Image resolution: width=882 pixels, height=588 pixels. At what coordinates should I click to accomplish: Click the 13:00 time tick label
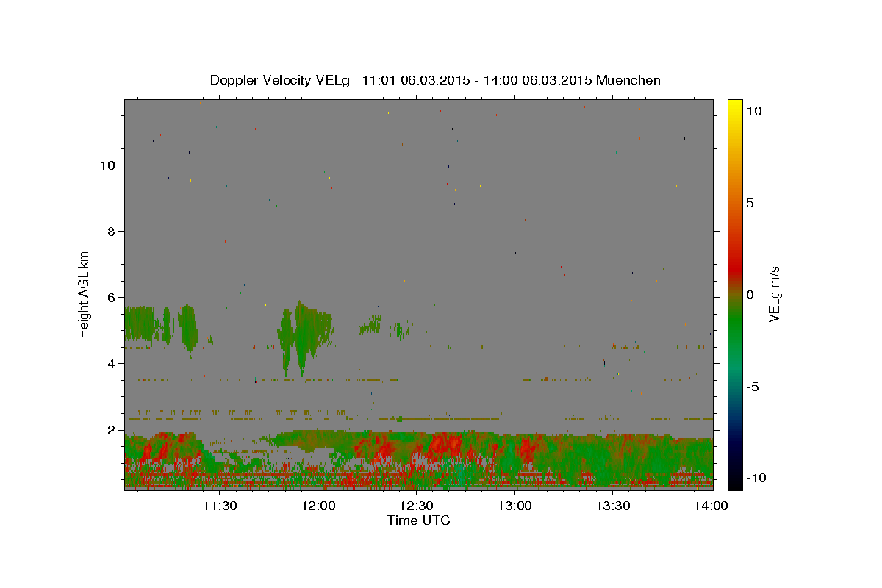pyautogui.click(x=514, y=506)
